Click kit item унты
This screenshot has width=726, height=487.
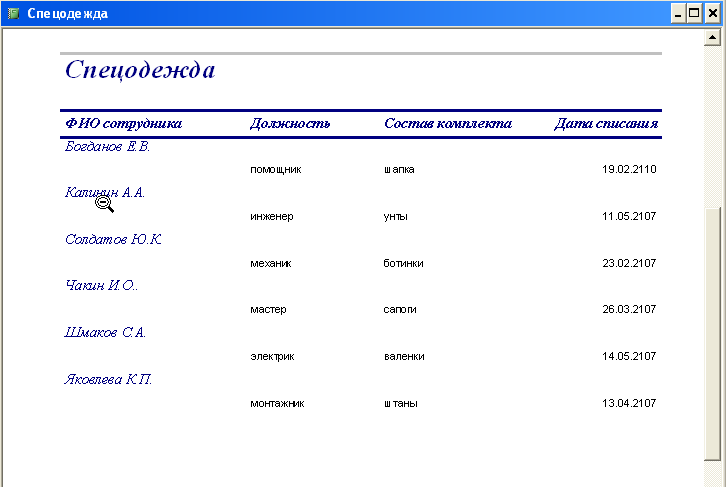coord(395,217)
